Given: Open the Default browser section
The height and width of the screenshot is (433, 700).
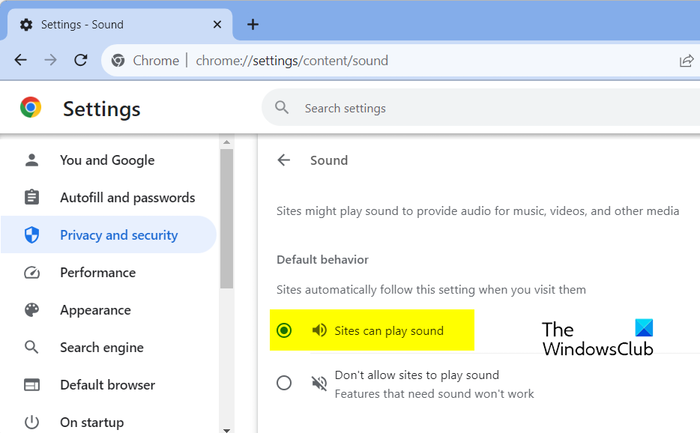Looking at the screenshot, I should (107, 385).
